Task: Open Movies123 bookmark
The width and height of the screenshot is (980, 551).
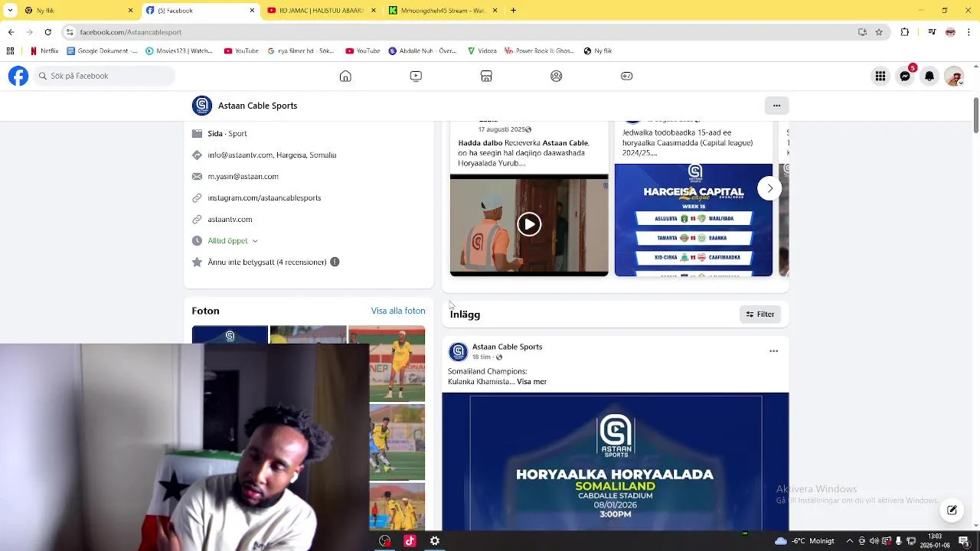Action: [178, 51]
